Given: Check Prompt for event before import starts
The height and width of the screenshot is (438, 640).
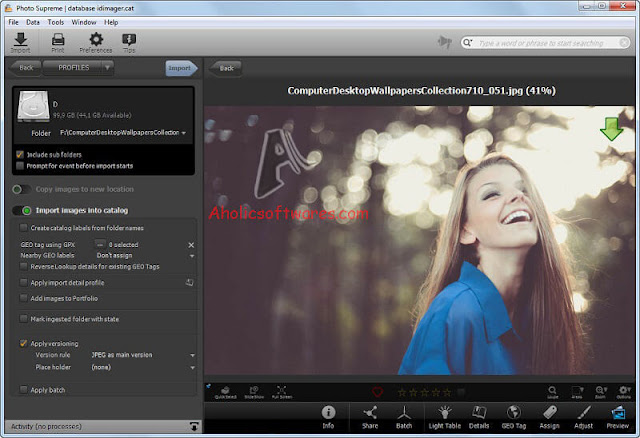Looking at the screenshot, I should [20, 166].
